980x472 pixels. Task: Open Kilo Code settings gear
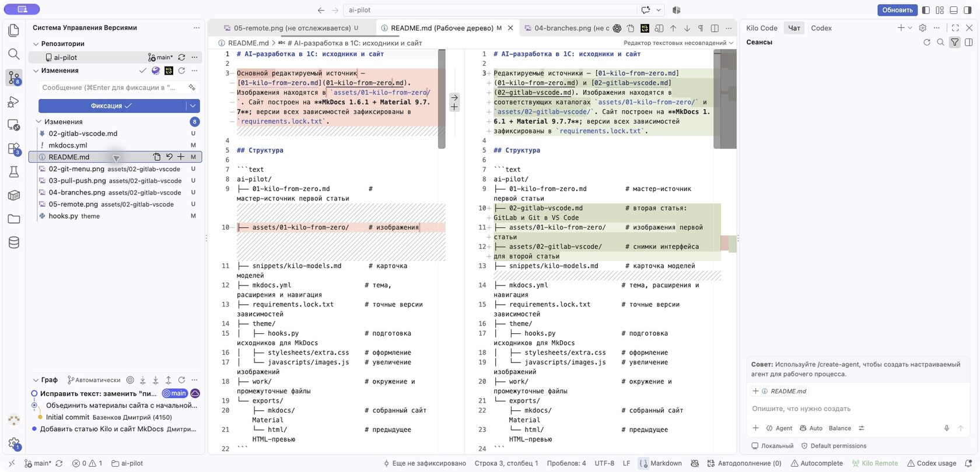click(922, 28)
